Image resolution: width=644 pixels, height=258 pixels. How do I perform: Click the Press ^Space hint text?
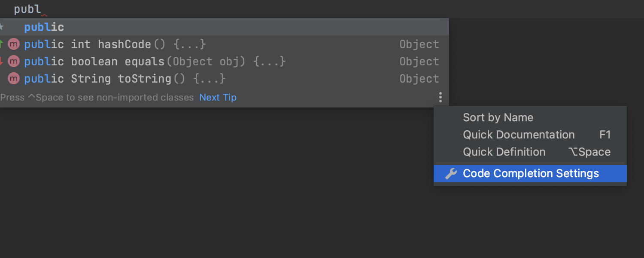pyautogui.click(x=97, y=97)
